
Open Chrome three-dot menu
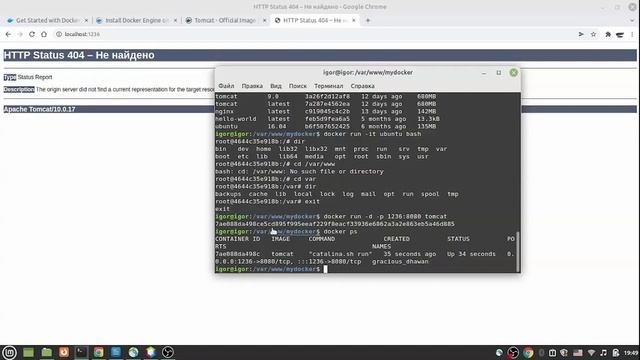point(632,35)
